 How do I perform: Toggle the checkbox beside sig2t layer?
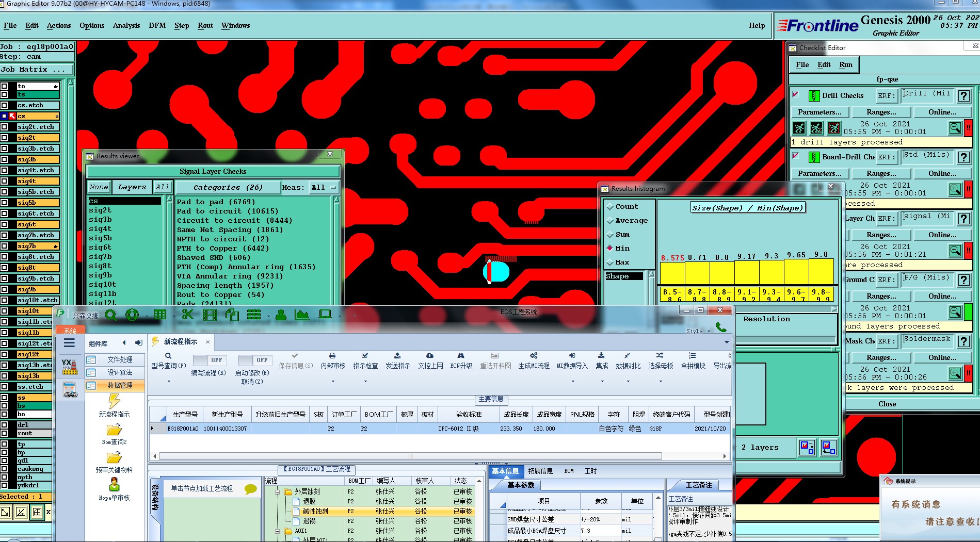[x=4, y=138]
